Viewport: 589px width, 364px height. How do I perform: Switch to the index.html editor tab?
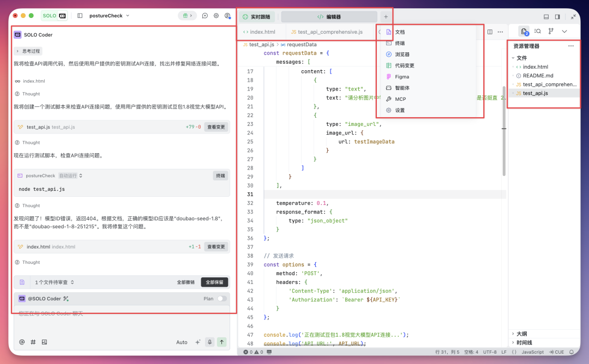259,32
